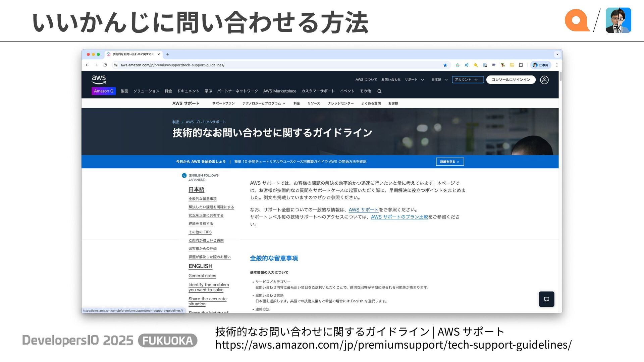Click the yellow key extension icon
Viewport: 644px width, 362px height.
pyautogui.click(x=476, y=65)
